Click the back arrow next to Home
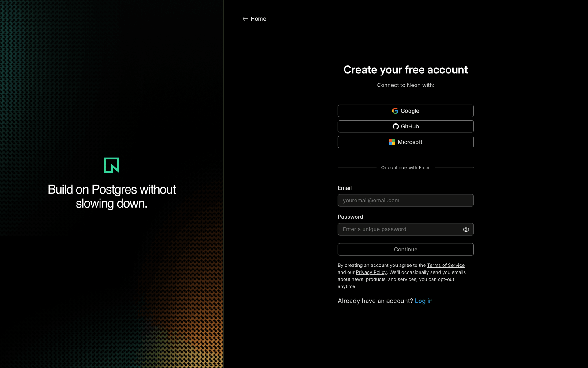The height and width of the screenshot is (368, 588). click(245, 19)
